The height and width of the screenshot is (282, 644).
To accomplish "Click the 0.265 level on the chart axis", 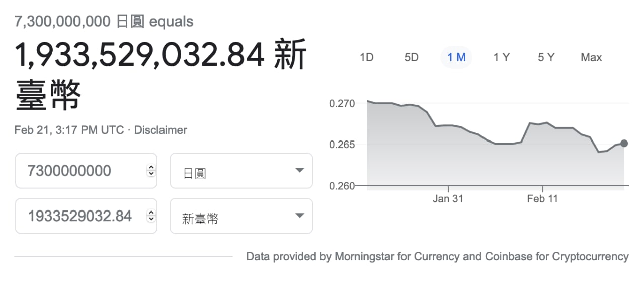I will tap(342, 145).
